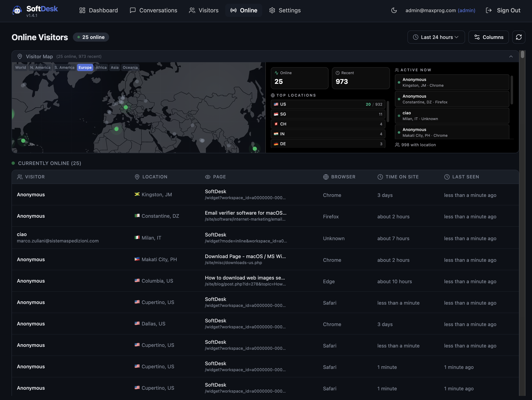
Task: Open the Columns selector
Action: coord(489,37)
